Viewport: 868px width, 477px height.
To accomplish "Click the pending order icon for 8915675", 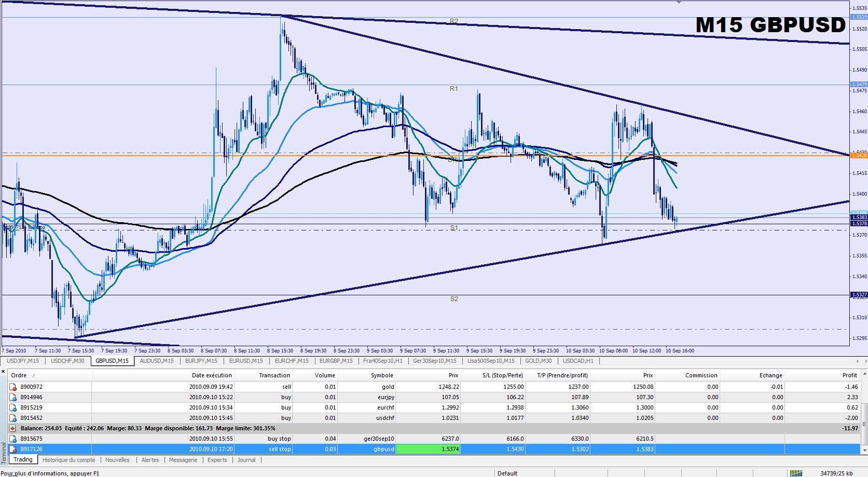I will click(13, 439).
